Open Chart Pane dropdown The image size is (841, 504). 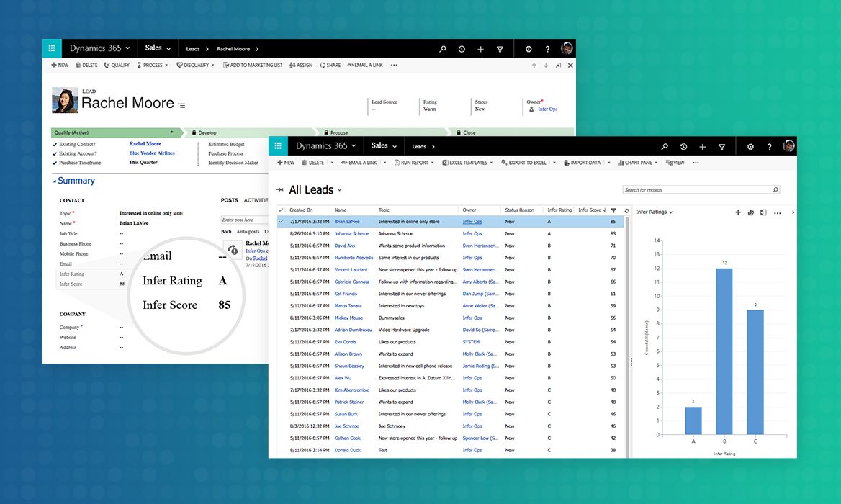[655, 163]
